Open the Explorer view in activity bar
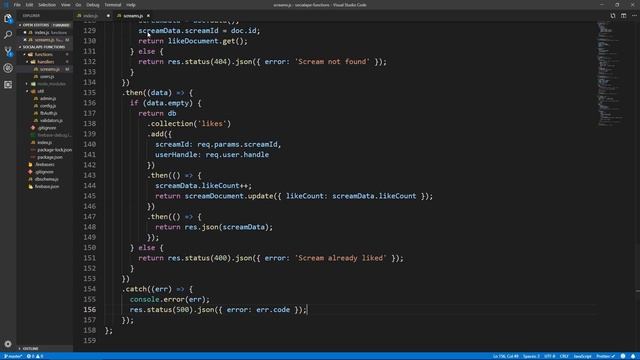 pyautogui.click(x=8, y=18)
